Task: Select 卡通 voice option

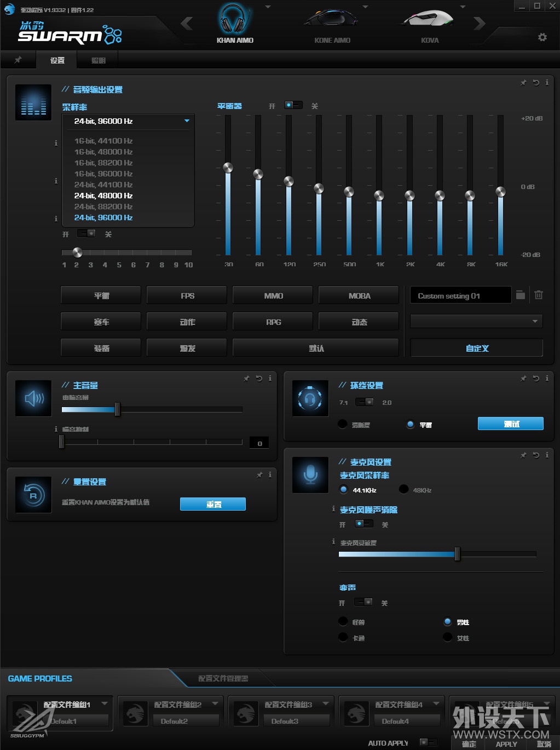Action: pyautogui.click(x=343, y=637)
